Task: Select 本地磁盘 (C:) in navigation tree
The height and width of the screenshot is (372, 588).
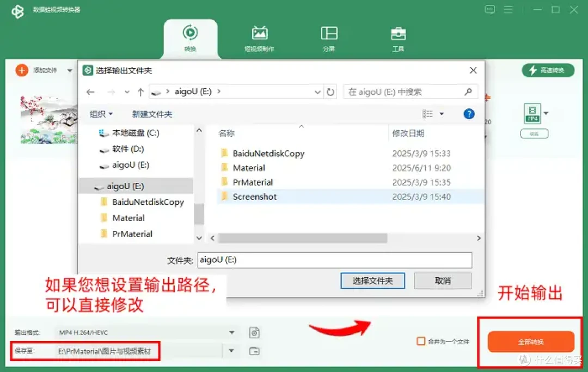Action: tap(136, 133)
